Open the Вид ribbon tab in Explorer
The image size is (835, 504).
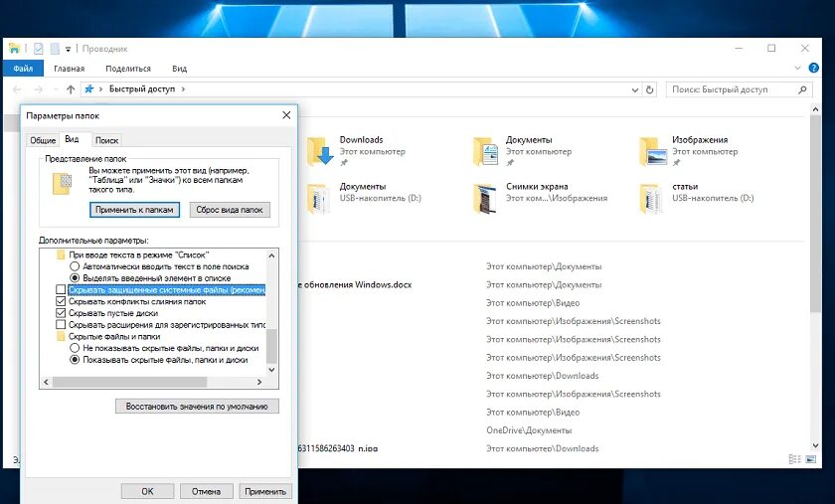180,69
